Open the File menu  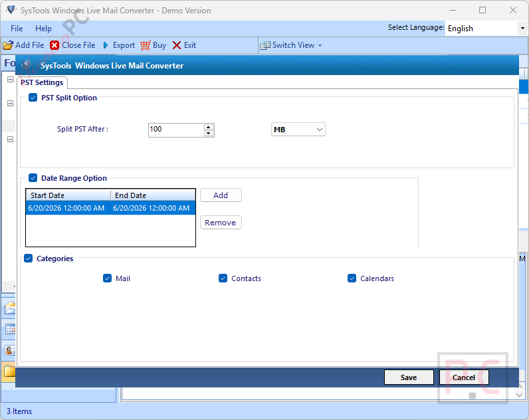17,29
